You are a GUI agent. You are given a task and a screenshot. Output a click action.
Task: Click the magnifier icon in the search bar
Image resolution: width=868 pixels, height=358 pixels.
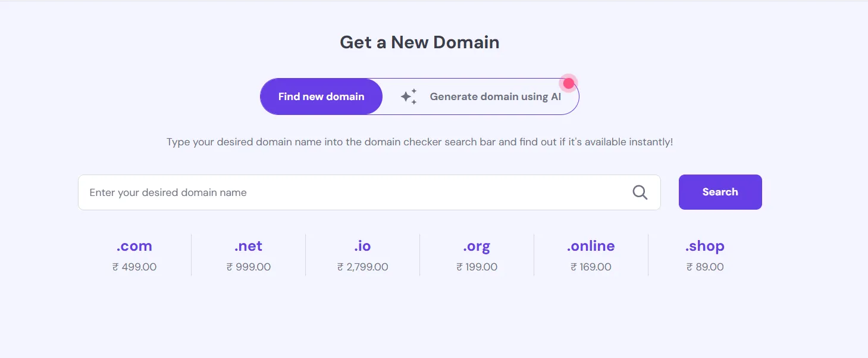[x=640, y=192]
